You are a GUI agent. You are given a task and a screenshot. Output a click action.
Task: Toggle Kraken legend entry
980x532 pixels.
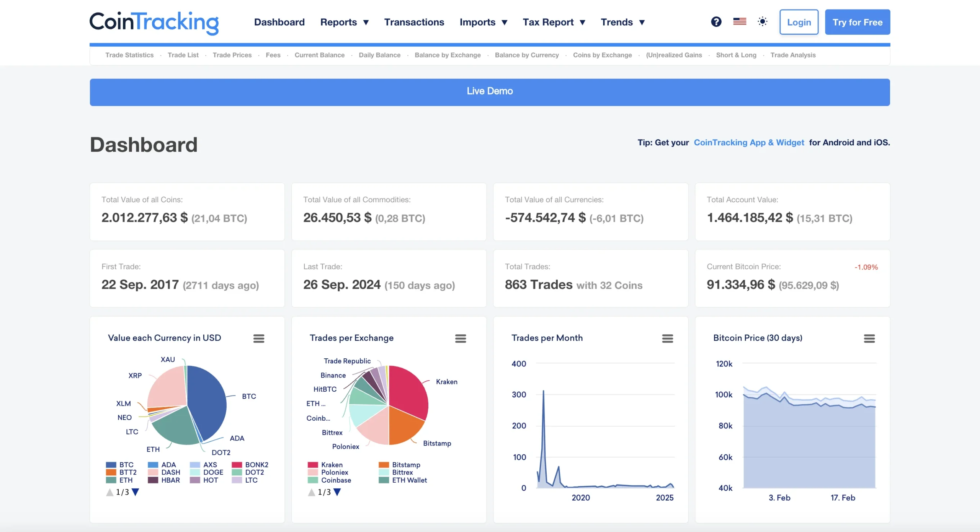[325, 465]
